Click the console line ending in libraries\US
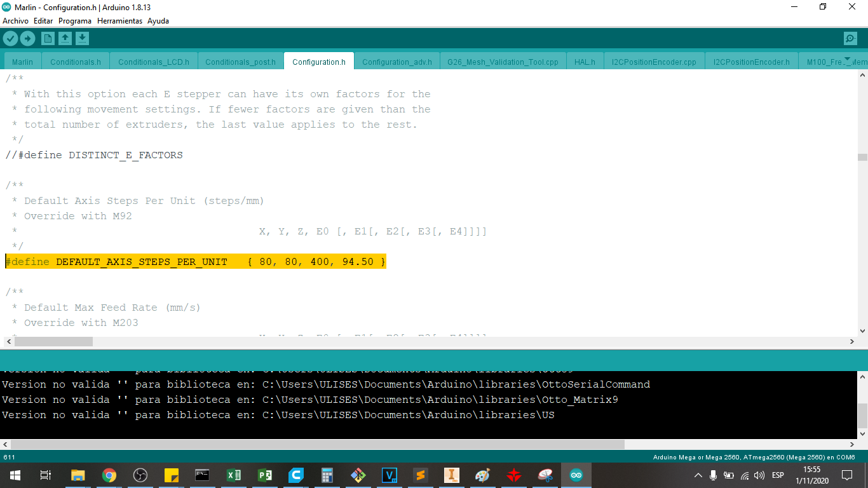Screen dimensions: 868x488 [x=278, y=415]
